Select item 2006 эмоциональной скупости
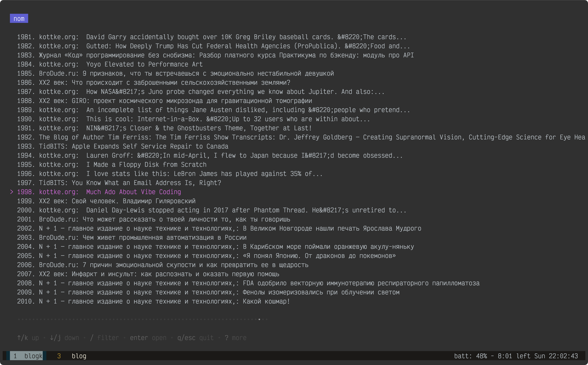The height and width of the screenshot is (365, 588). click(x=163, y=265)
